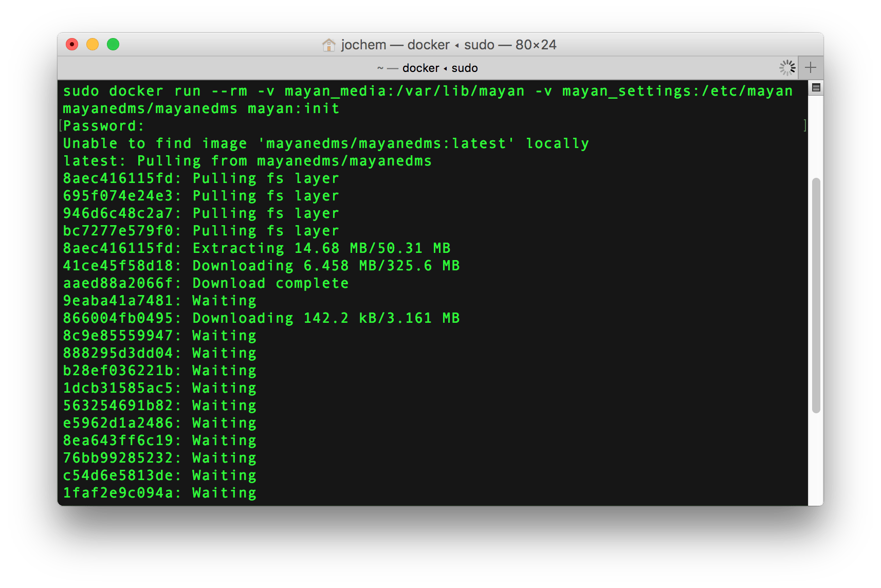Click 'Downloading 142.2 kB/3.161 MB' line

coord(261,318)
